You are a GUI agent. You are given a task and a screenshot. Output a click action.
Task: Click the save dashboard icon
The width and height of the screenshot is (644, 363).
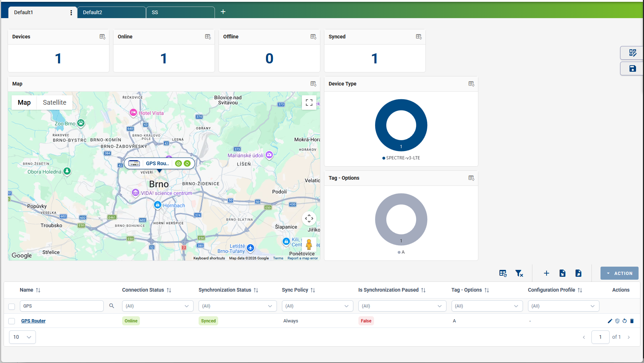point(633,68)
